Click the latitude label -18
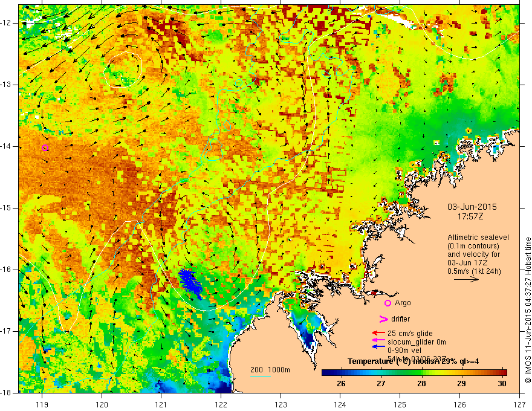532x411 pixels. point(7,393)
